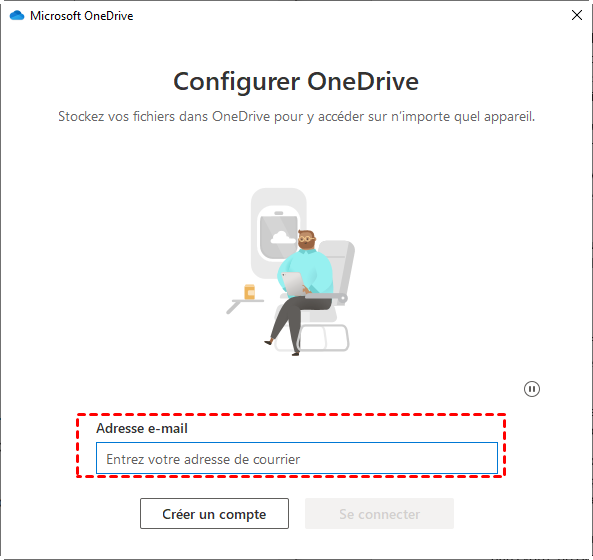Click the greyed-out 'Se connecter' button

pyautogui.click(x=379, y=513)
